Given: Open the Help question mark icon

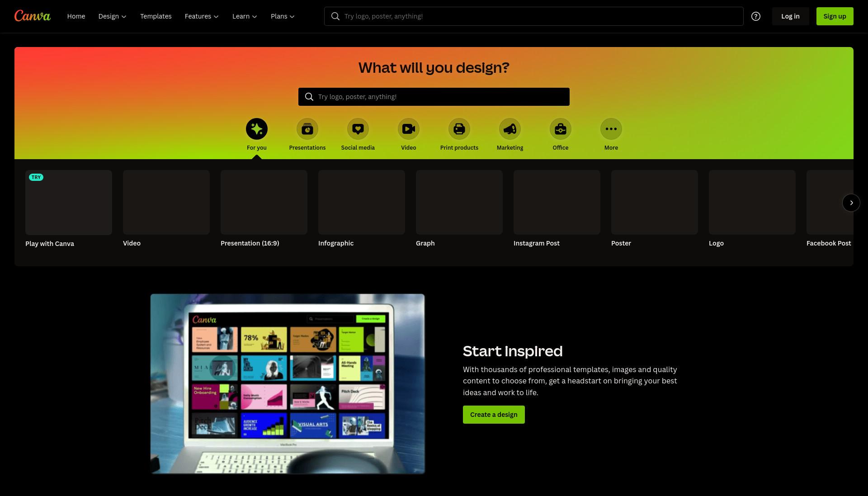Looking at the screenshot, I should click(756, 16).
